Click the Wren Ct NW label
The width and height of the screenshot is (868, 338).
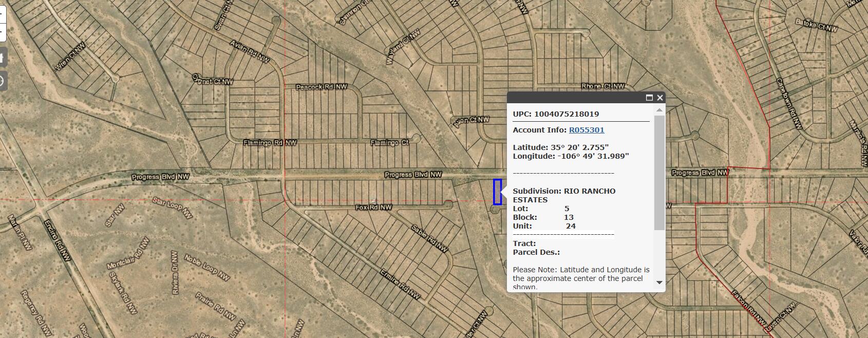click(71, 57)
